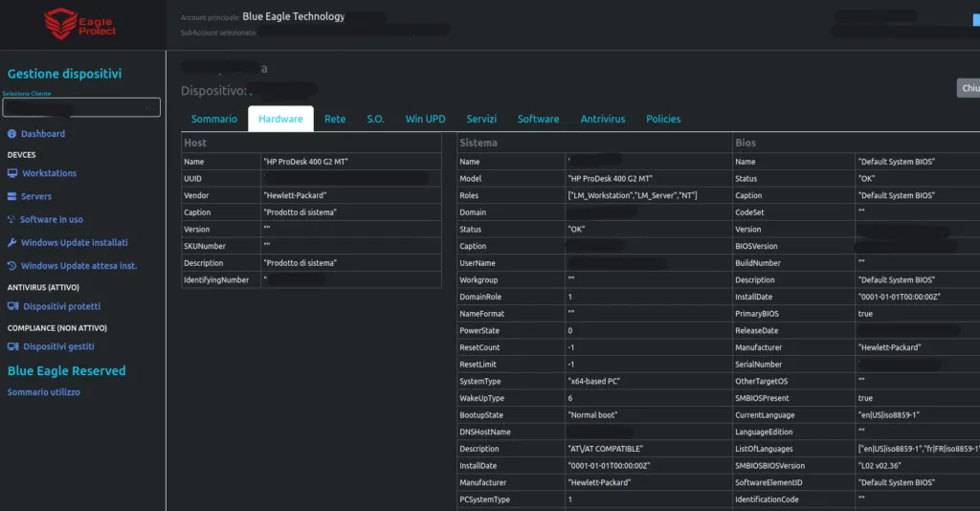Click Host Name value "HP ProDesk 400 G2 MT"

pos(305,161)
